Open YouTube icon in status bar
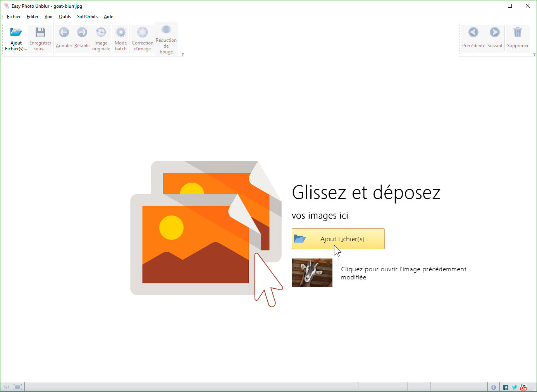 pos(523,387)
